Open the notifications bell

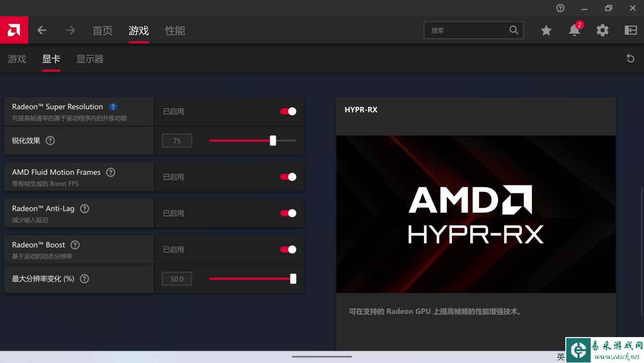[x=574, y=31]
